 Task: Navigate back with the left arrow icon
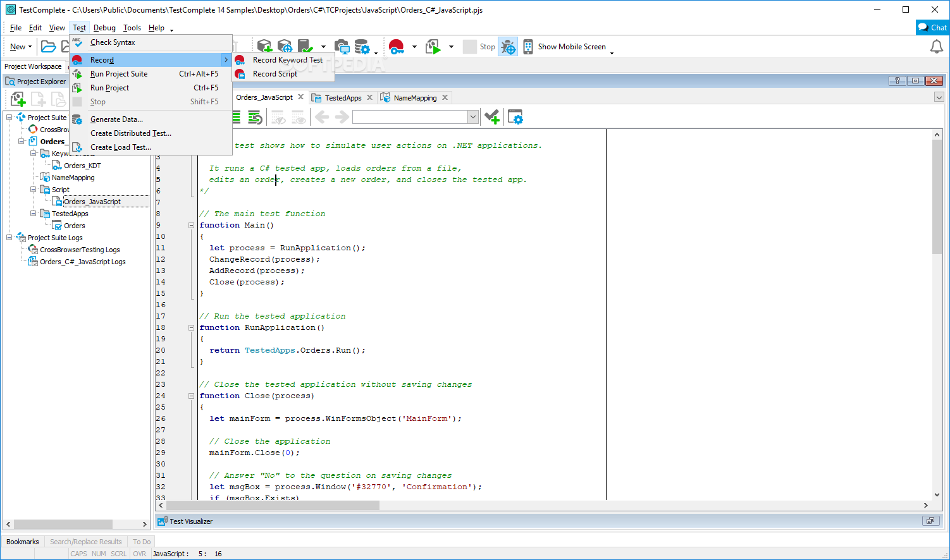[322, 117]
